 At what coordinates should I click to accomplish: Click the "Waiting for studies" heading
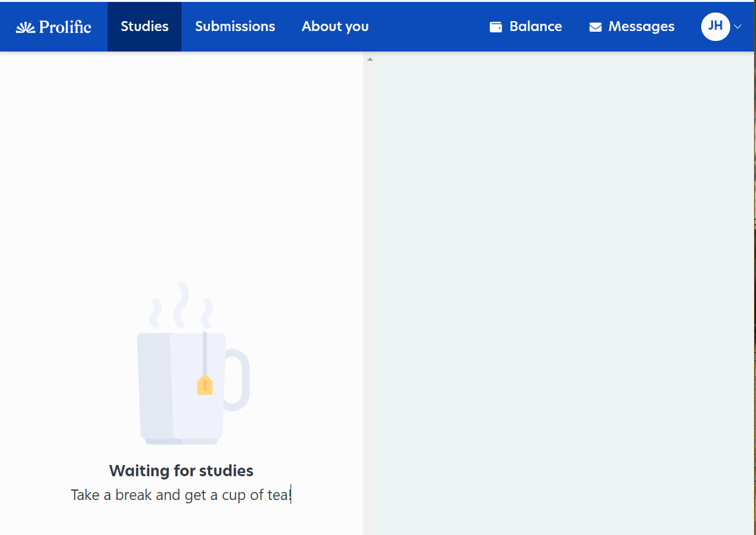point(181,471)
